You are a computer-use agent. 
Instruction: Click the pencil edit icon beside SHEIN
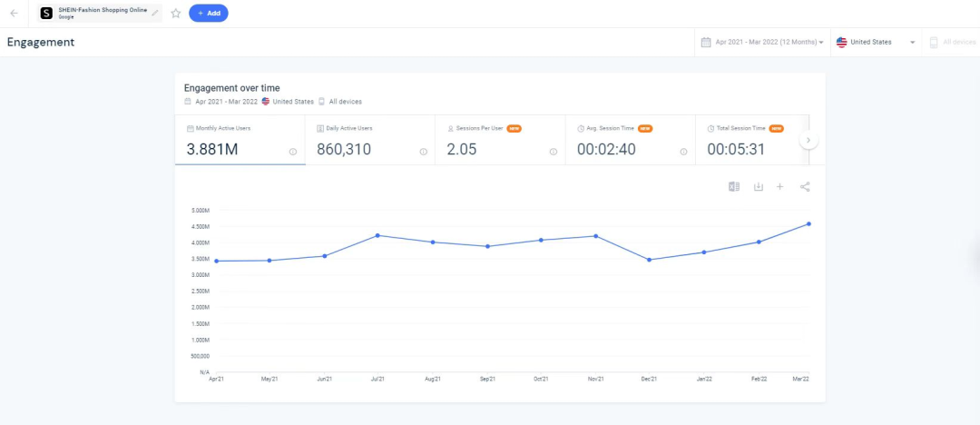click(155, 13)
